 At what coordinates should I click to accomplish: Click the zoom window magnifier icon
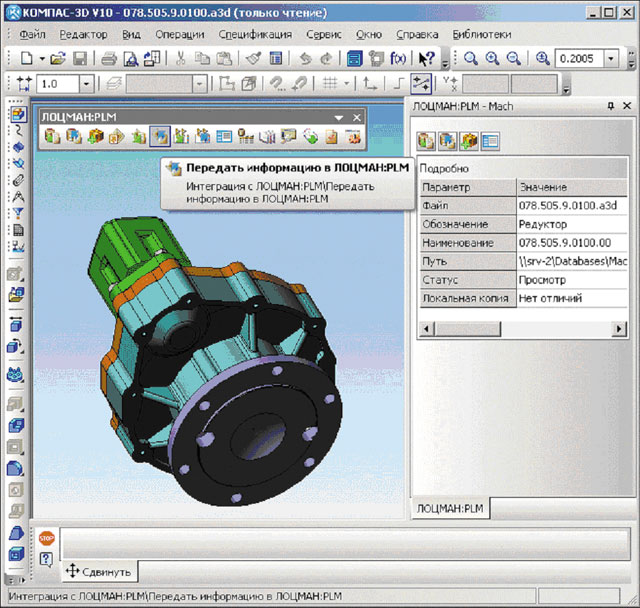coord(471,58)
